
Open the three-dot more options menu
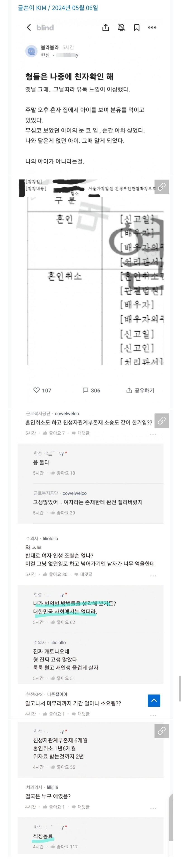point(153,28)
